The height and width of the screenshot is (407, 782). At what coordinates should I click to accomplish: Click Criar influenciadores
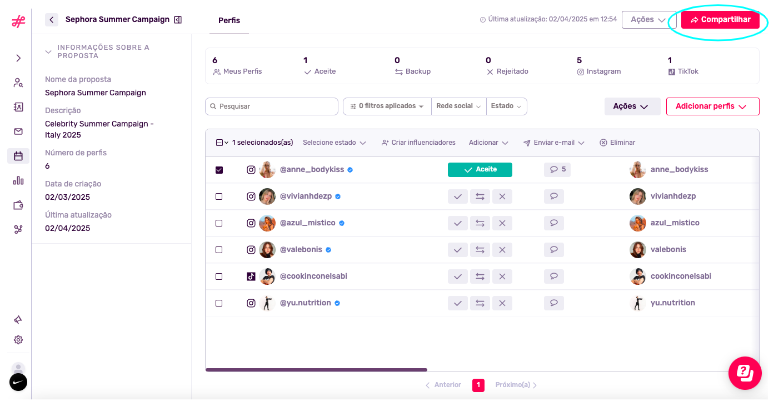pos(418,143)
